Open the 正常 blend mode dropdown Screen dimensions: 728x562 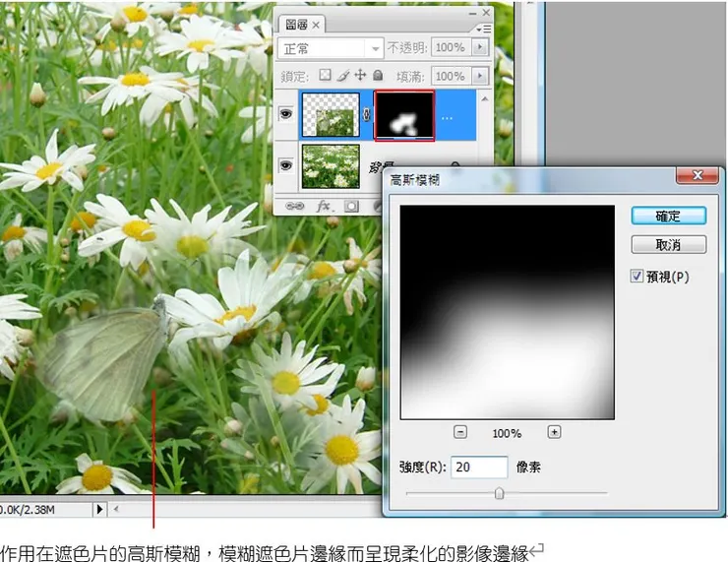click(331, 48)
